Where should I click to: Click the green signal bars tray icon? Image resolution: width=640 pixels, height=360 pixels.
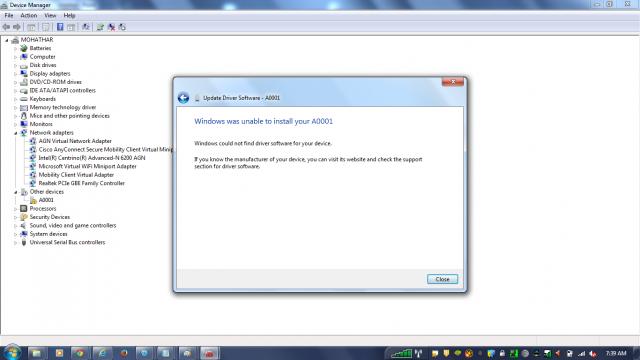(402, 353)
